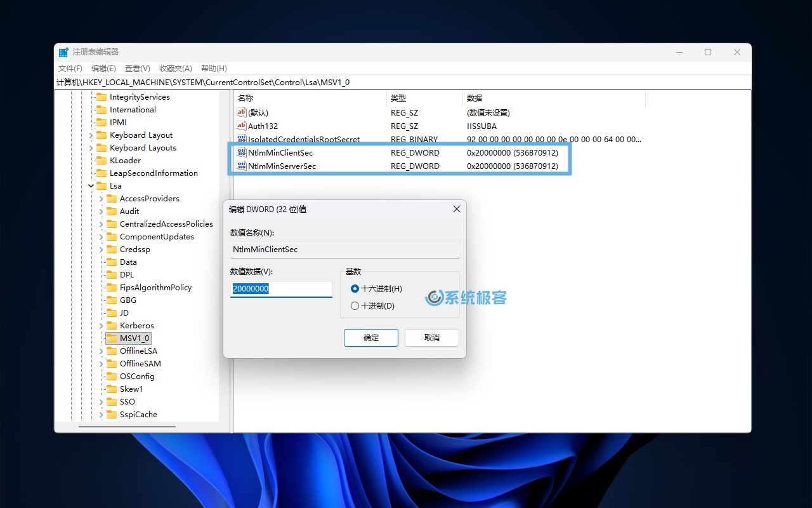Viewport: 812px width, 508px height.
Task: Click the DWORD icon of NtlmMinClientSec
Action: click(241, 152)
